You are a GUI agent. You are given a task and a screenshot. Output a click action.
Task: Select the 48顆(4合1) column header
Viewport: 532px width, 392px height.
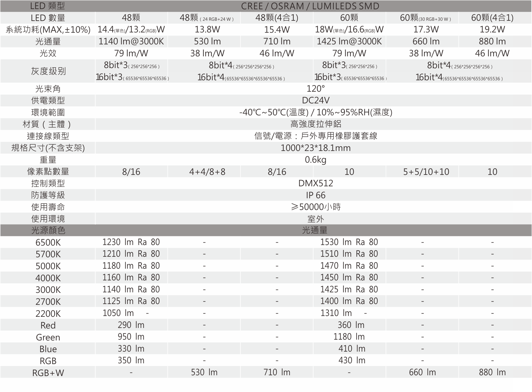tap(277, 18)
